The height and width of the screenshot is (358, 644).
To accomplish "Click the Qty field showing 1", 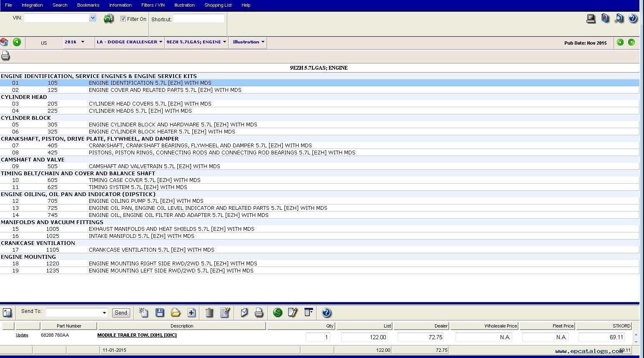I will [x=318, y=337].
